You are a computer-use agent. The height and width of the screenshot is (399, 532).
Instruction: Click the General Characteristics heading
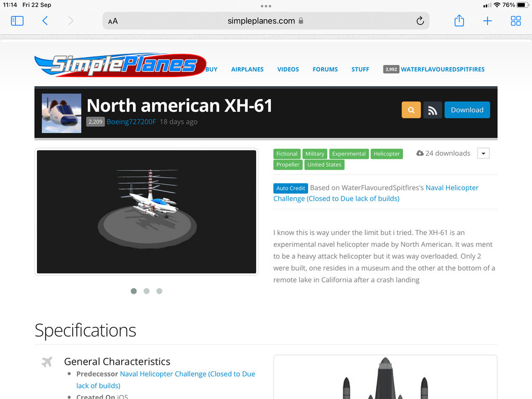pos(117,362)
